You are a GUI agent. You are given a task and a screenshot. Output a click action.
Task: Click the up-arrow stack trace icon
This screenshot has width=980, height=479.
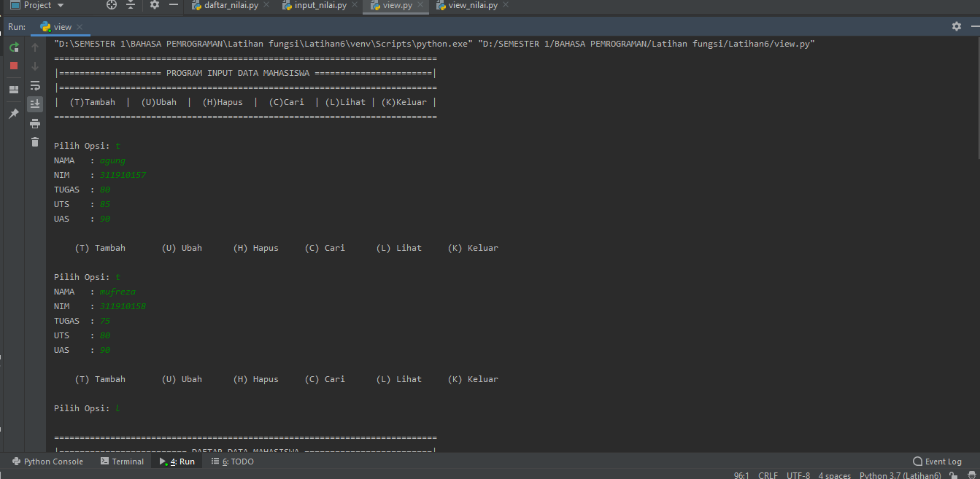35,47
